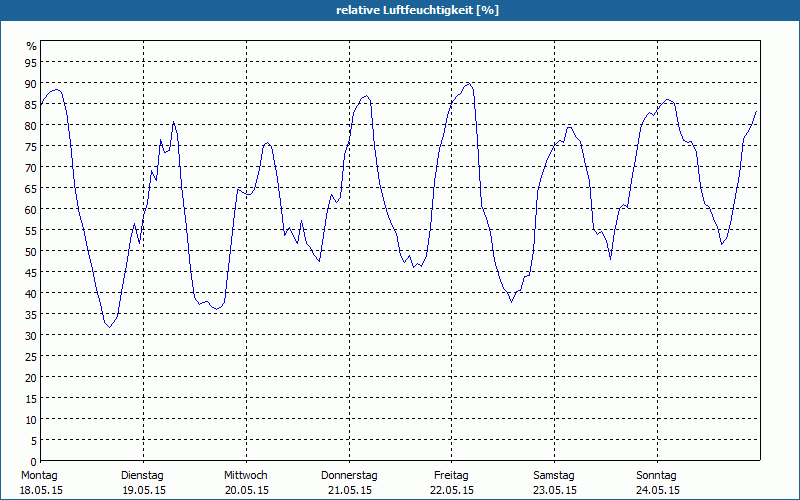
Task: Click the "Montag" day label
Action: click(x=39, y=475)
